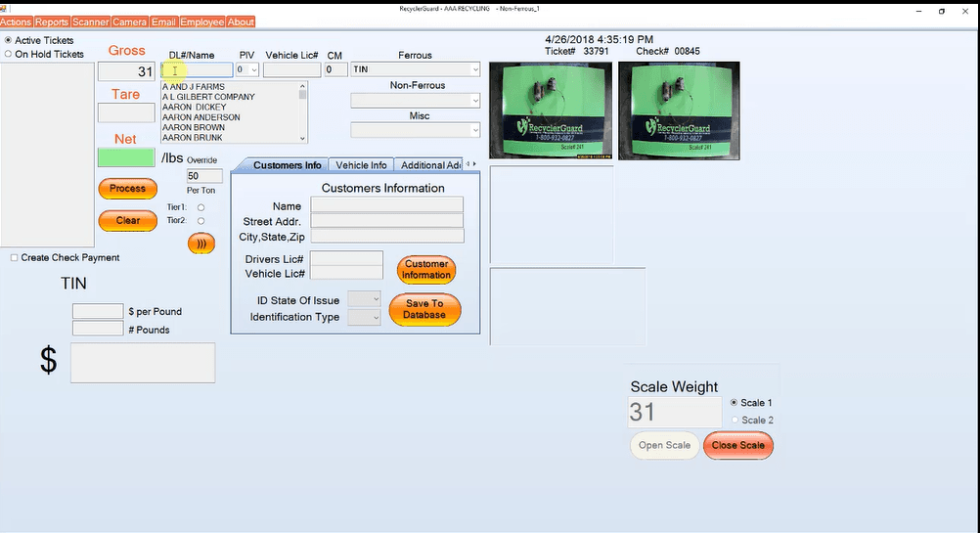Click the CM input field
The width and height of the screenshot is (980, 533).
tap(335, 70)
